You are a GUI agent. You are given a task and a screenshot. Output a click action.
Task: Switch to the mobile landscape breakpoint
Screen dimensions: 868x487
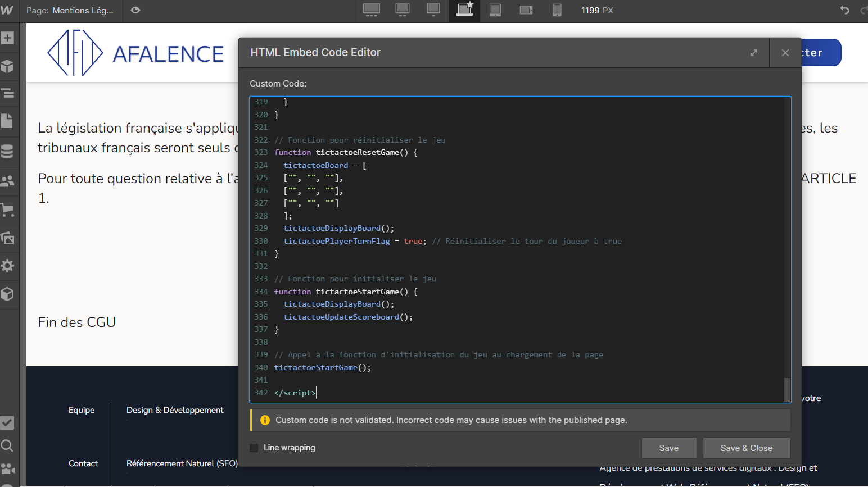(526, 10)
